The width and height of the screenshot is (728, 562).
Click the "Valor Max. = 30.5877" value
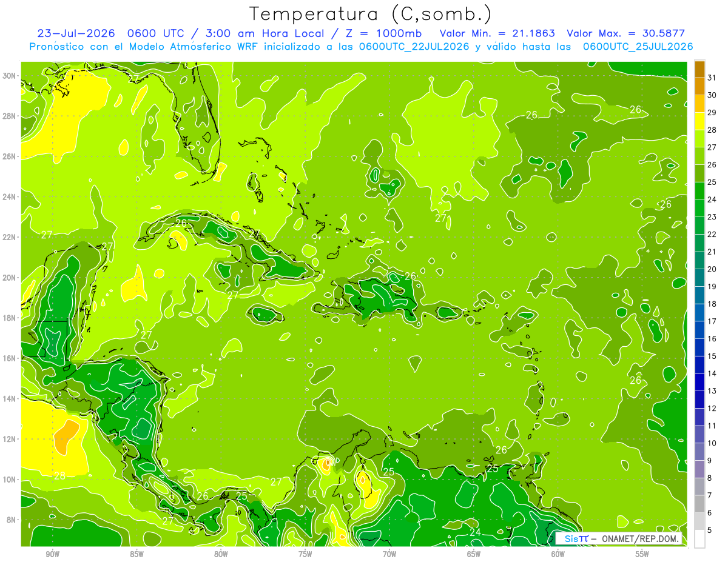tap(626, 33)
